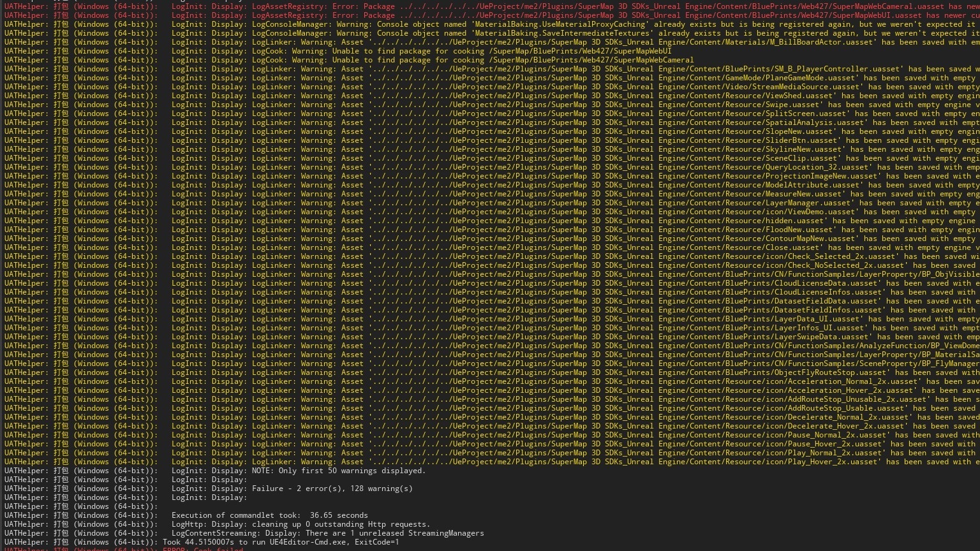Viewport: 980px width, 551px height.
Task: Select the icon/ViewDemo.uasset warning line
Action: click(492, 212)
